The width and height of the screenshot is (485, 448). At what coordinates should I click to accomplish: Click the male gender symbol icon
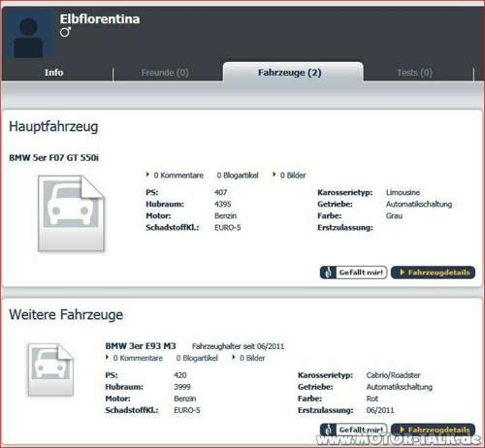coord(65,32)
